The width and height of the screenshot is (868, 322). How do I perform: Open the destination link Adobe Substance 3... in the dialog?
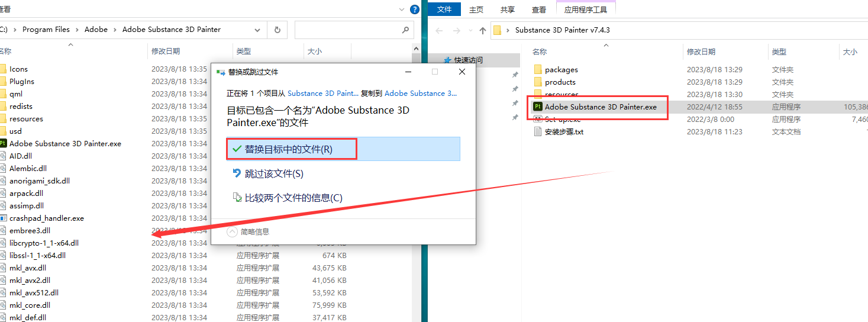pos(421,93)
